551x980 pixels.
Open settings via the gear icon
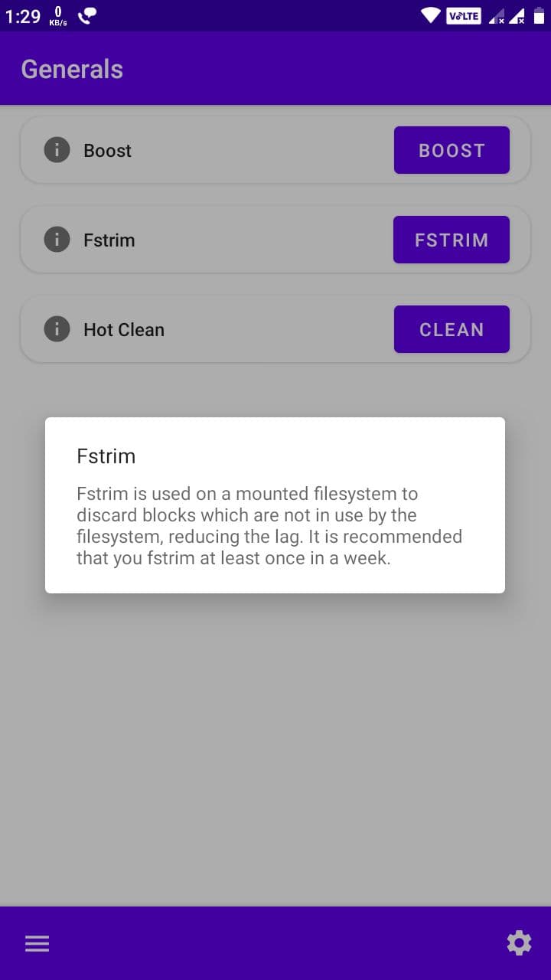pos(519,943)
